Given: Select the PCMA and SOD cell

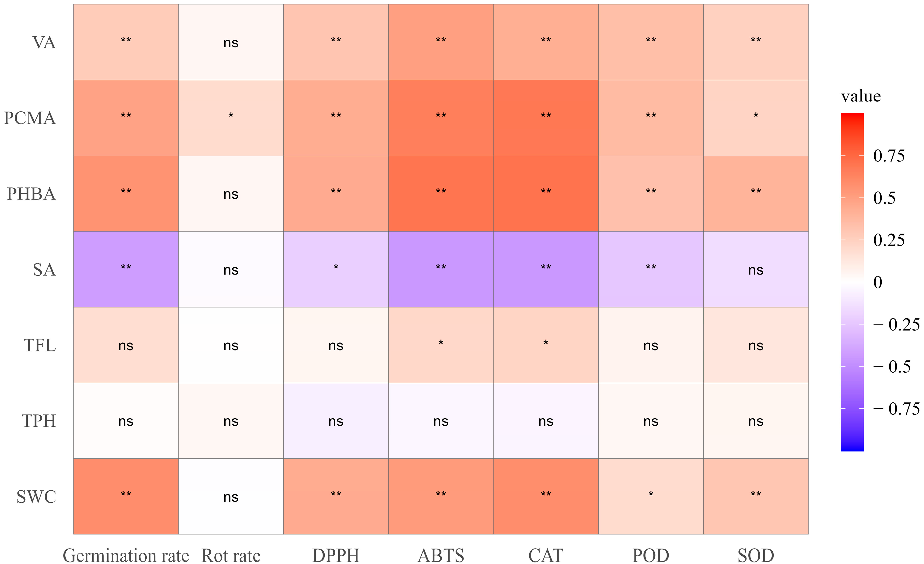Looking at the screenshot, I should [x=756, y=118].
